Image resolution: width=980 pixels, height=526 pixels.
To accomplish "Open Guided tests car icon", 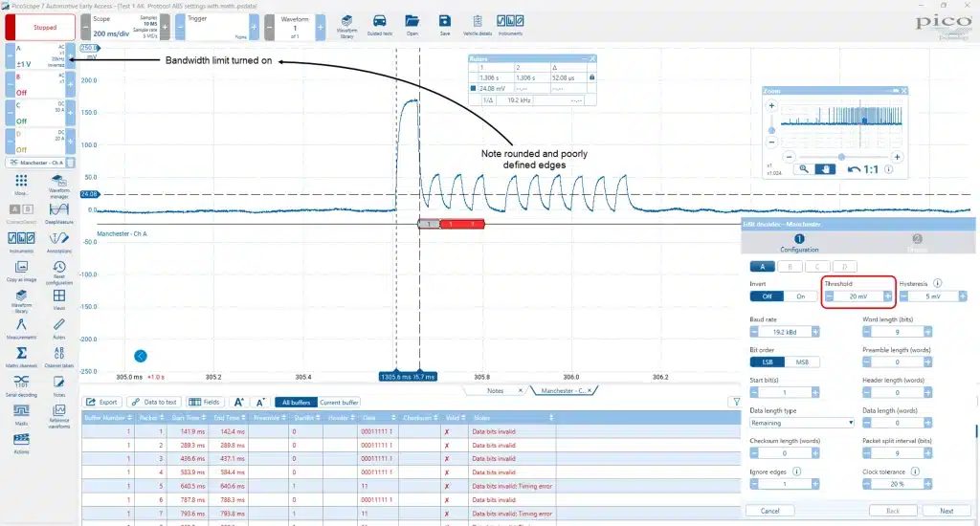I will click(379, 26).
